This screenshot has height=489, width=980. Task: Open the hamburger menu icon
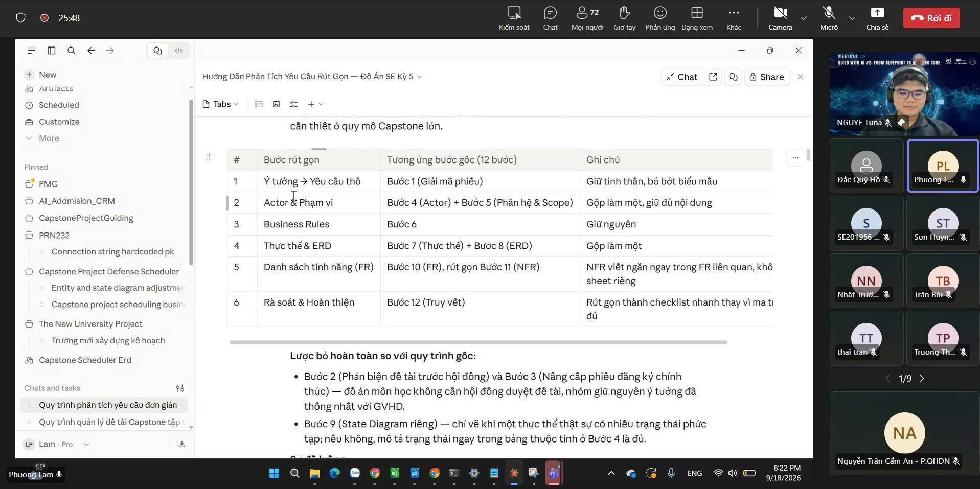pyautogui.click(x=31, y=51)
